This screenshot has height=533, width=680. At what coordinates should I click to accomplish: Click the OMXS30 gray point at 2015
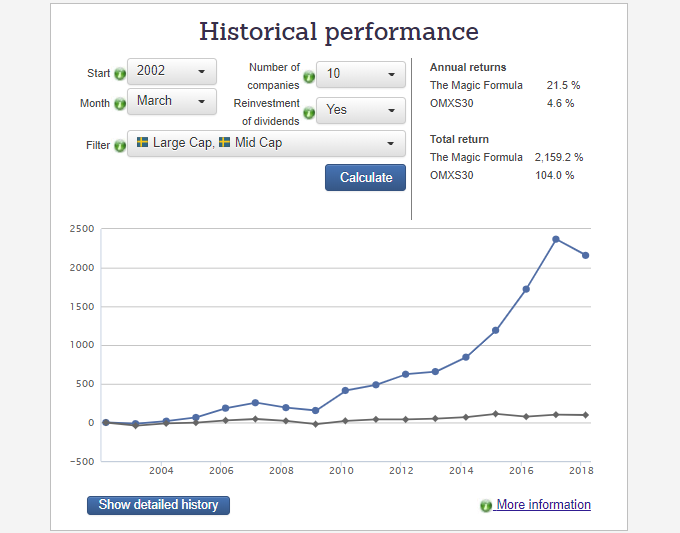coord(495,413)
